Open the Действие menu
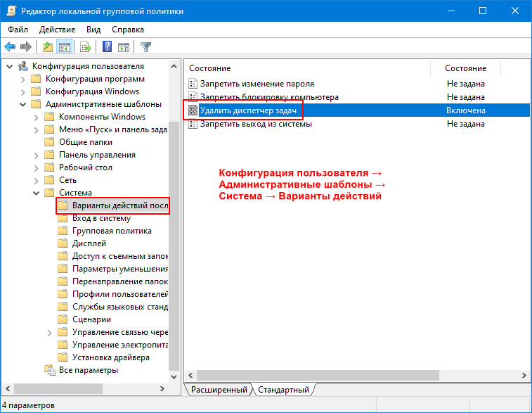The height and width of the screenshot is (413, 532). 57,30
